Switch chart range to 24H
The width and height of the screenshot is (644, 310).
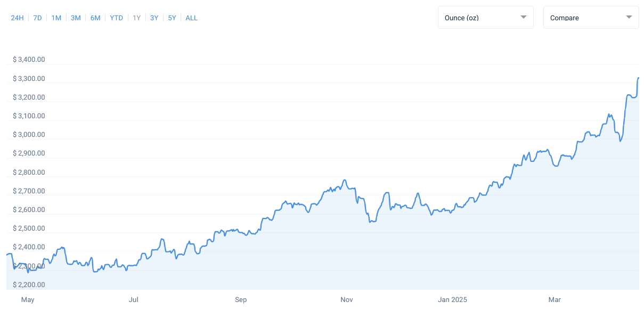click(17, 18)
